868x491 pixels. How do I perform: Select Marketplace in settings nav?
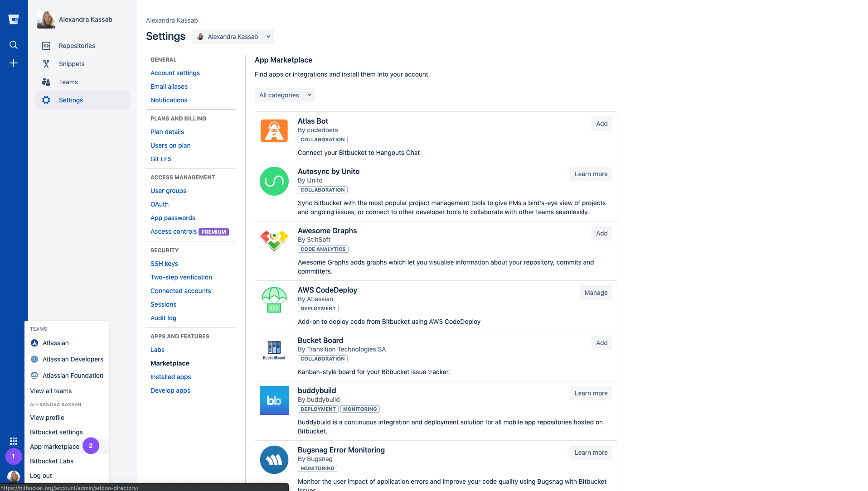[x=170, y=363]
